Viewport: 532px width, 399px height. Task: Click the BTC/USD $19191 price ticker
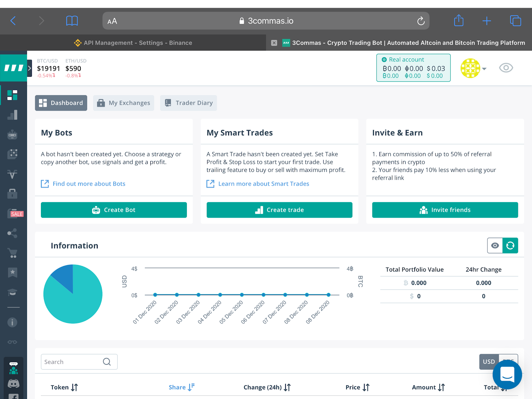pos(49,68)
